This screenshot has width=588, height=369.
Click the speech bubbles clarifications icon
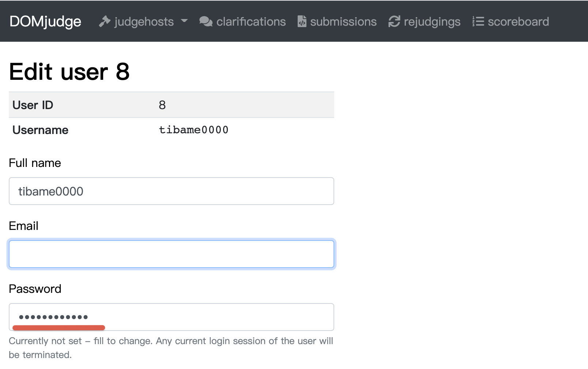pyautogui.click(x=206, y=22)
